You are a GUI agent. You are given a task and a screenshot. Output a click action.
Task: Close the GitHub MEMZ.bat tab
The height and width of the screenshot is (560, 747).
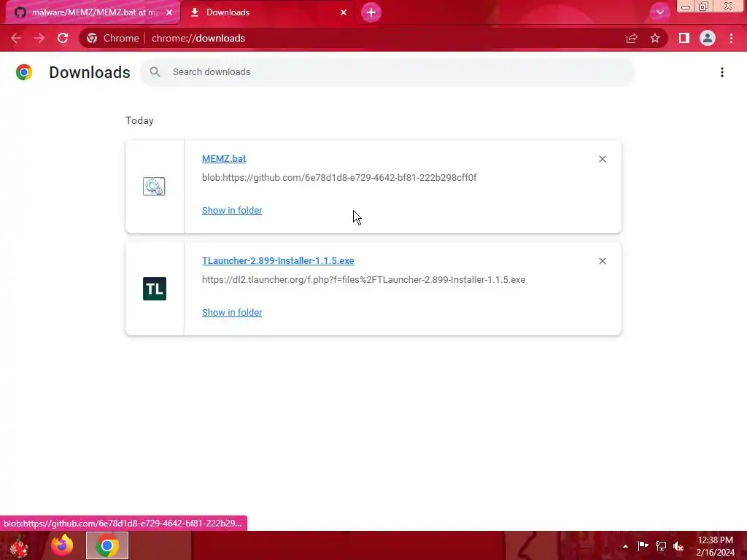169,12
